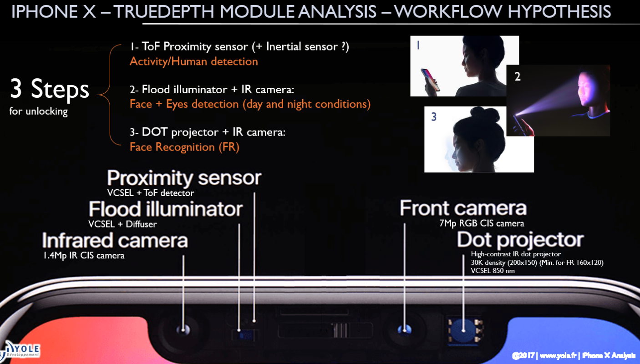Click the "7Mp RGB CIS camera" subtitle
The height and width of the screenshot is (364, 640).
coord(482,223)
